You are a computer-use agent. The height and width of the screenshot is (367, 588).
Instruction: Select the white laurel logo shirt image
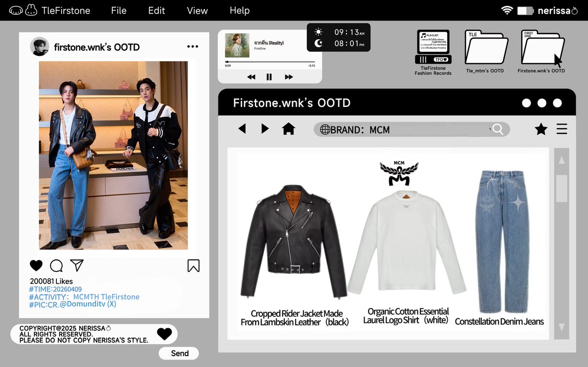pos(406,243)
